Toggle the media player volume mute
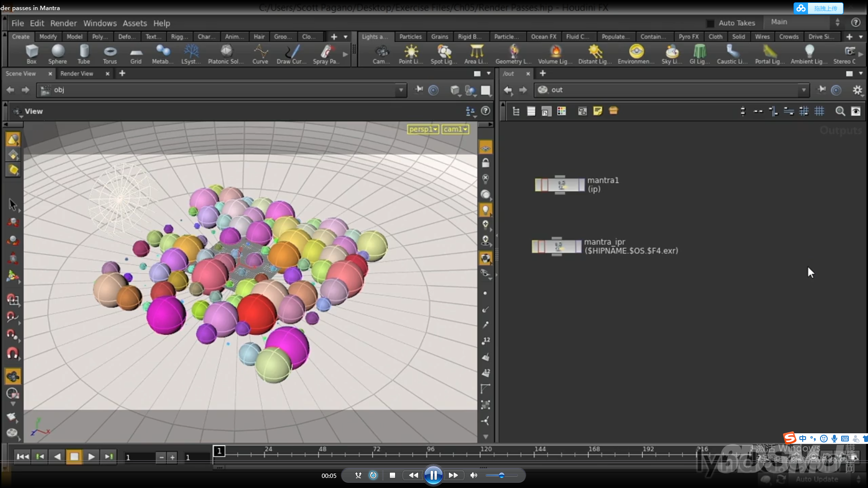 click(474, 475)
